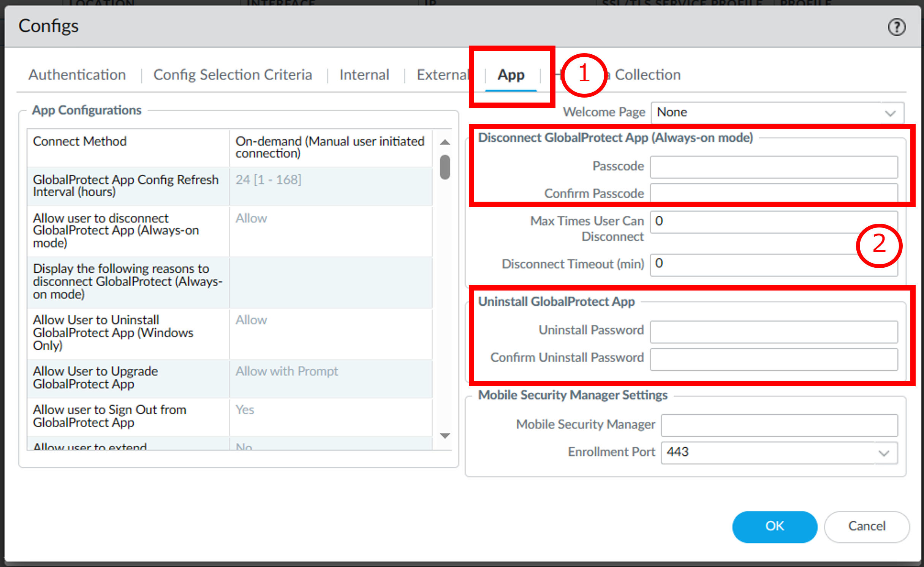The height and width of the screenshot is (567, 924).
Task: Click the Confirm Passcode field
Action: point(774,193)
